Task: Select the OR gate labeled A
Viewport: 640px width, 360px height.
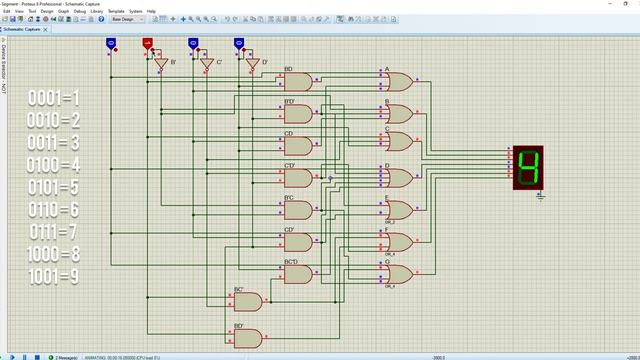Action: coord(400,82)
